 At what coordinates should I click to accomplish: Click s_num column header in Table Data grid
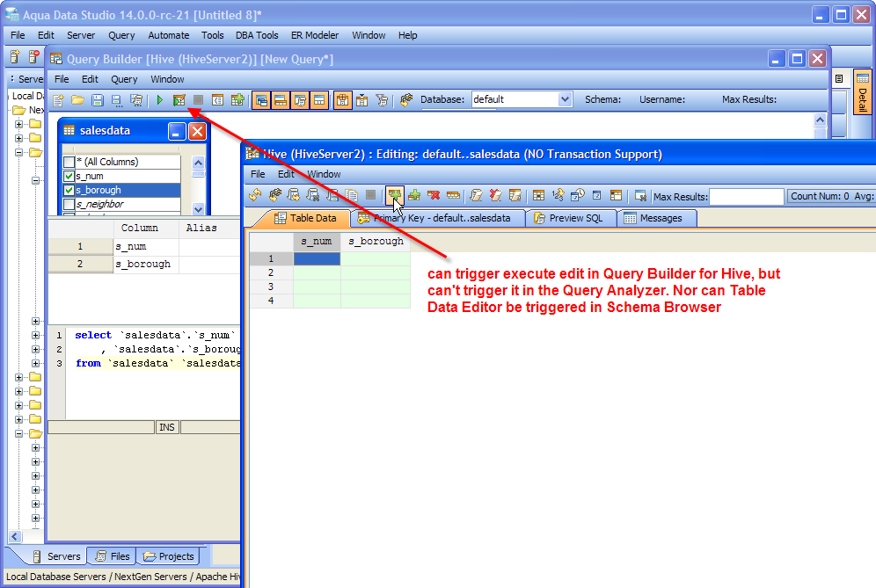pyautogui.click(x=317, y=241)
